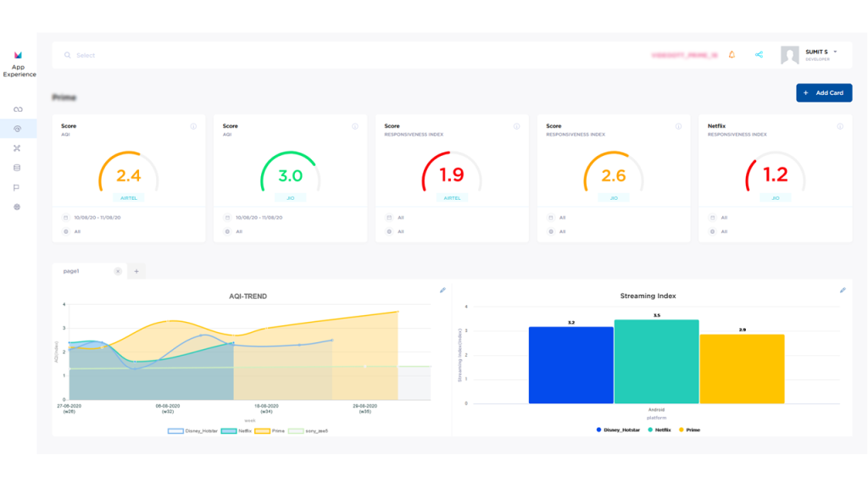
Task: Open the link icon at the sidebar top
Action: (18, 108)
